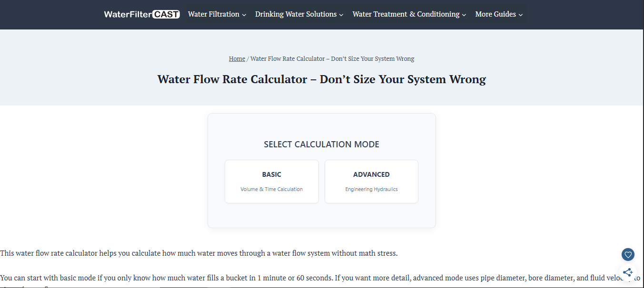
Task: Click the current page breadcrumb text
Action: (x=332, y=59)
